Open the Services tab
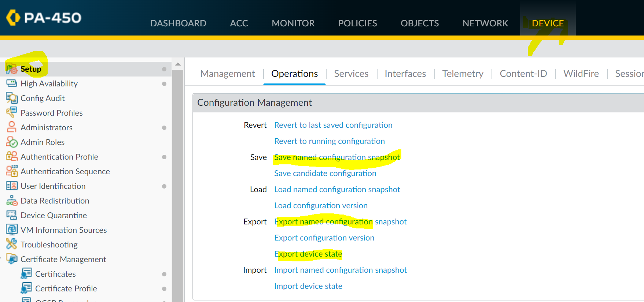Image resolution: width=644 pixels, height=302 pixels. 351,74
